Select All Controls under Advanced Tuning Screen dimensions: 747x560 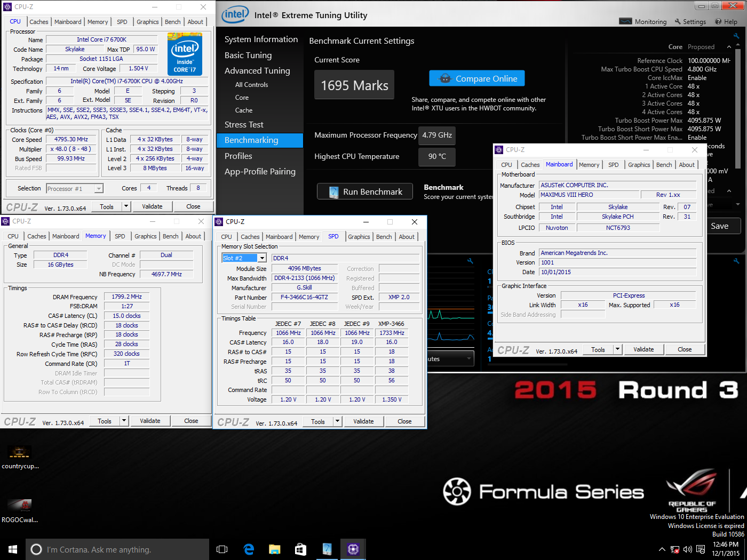point(251,85)
